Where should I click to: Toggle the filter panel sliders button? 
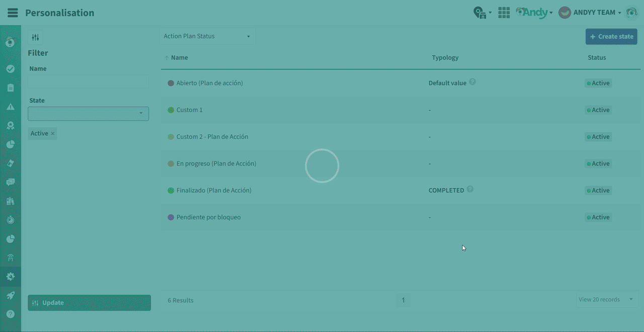(x=35, y=37)
